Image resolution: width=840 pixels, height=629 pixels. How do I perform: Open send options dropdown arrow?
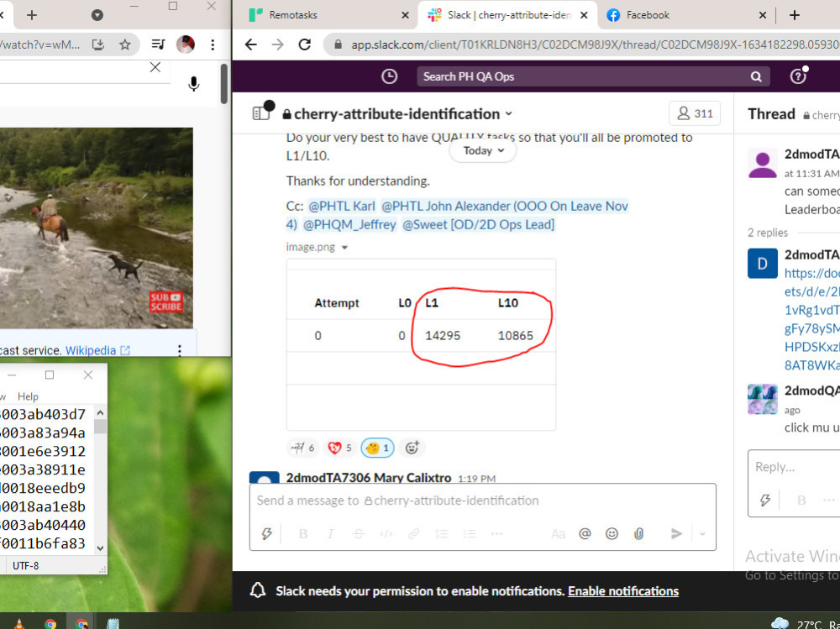pyautogui.click(x=702, y=533)
